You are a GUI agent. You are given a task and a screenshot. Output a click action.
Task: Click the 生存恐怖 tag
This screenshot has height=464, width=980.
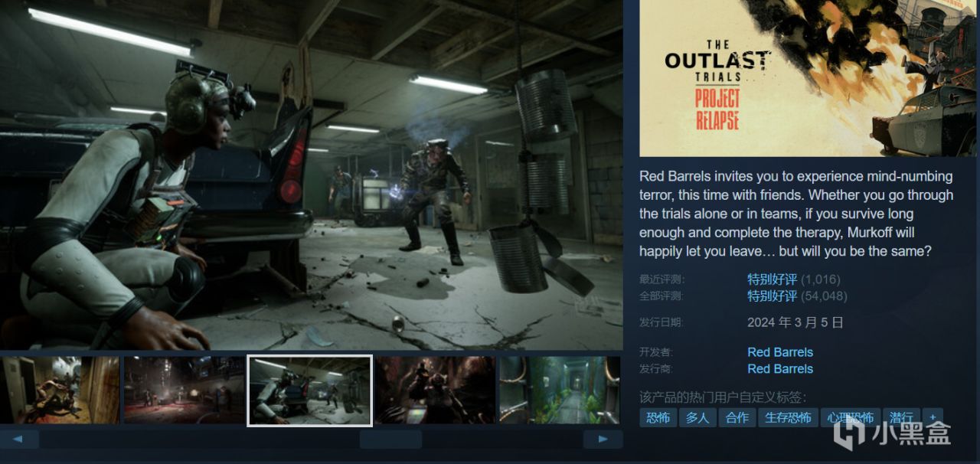(788, 417)
